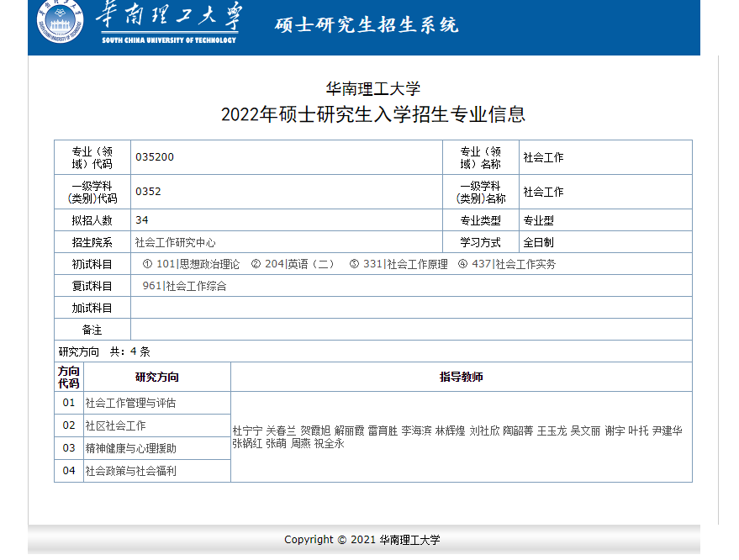The image size is (739, 560).
Task: Click the 专业（领域）名称 label cell
Action: pos(481,157)
